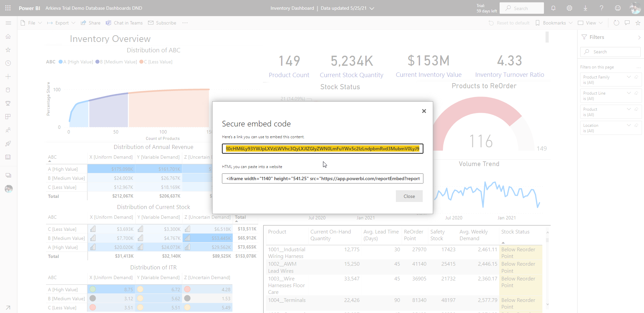This screenshot has height=313, width=644.
Task: Expand the Product Line filter chevron
Action: coord(629,93)
